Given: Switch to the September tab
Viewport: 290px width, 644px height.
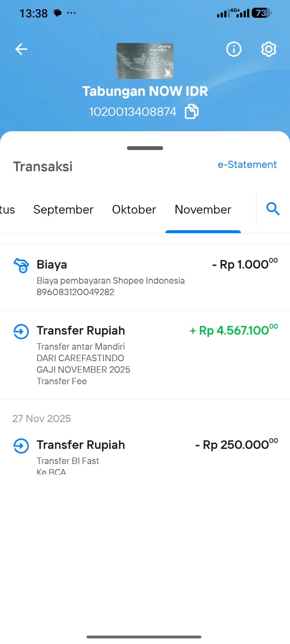Looking at the screenshot, I should [x=63, y=210].
